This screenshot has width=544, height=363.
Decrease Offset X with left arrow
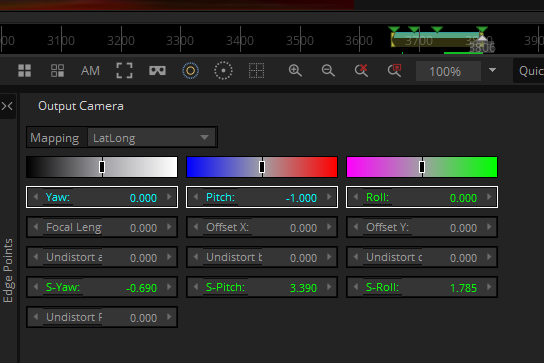click(195, 227)
